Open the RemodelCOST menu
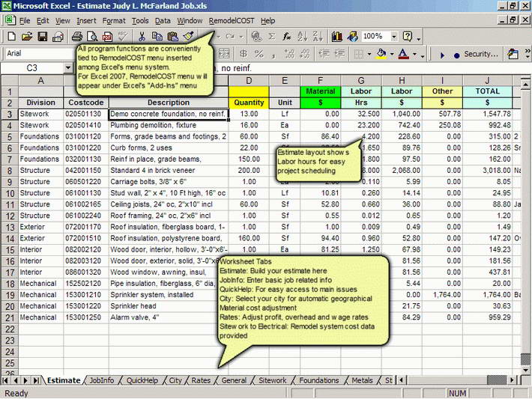 232,21
